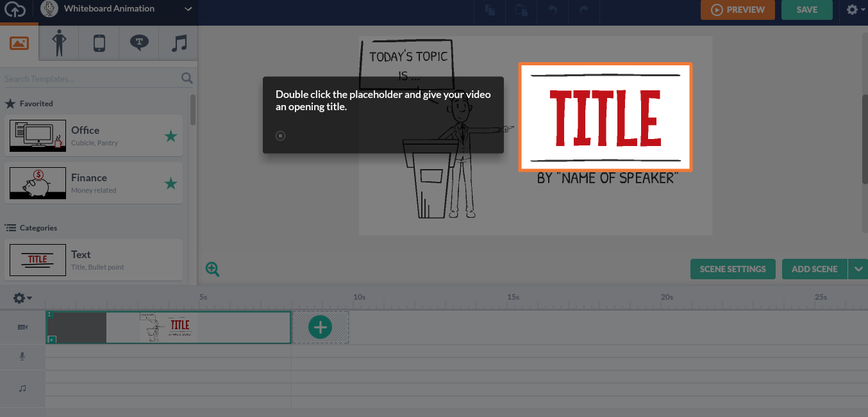The image size is (868, 417).
Task: Click the scene transition arrow icon on clip
Action: pos(52,339)
